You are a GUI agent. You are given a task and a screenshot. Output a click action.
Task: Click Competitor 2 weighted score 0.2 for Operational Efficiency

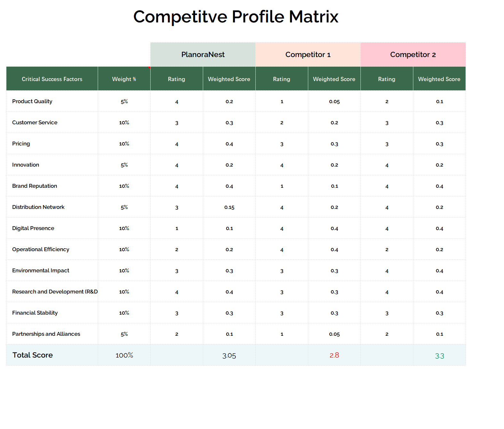tap(440, 250)
